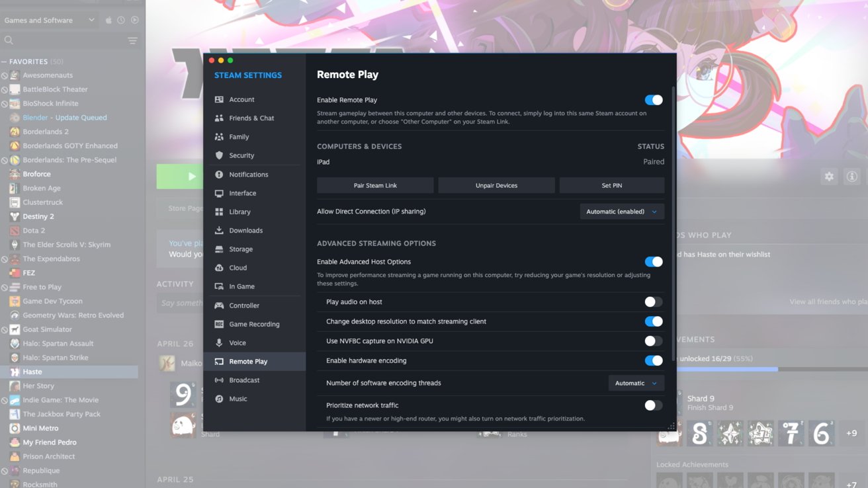Open the In Game settings icon
This screenshot has height=488, width=868.
click(219, 286)
